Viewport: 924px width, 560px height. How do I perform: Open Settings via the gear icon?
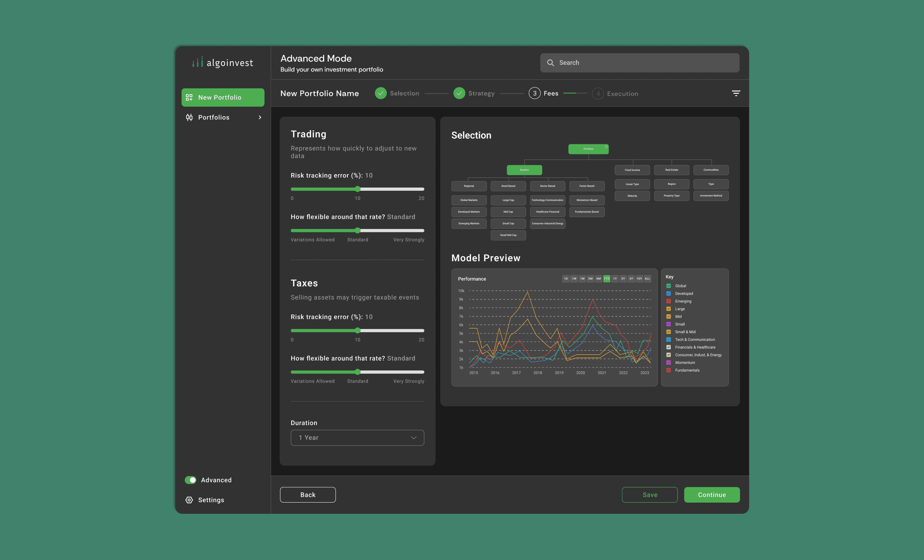(x=189, y=500)
